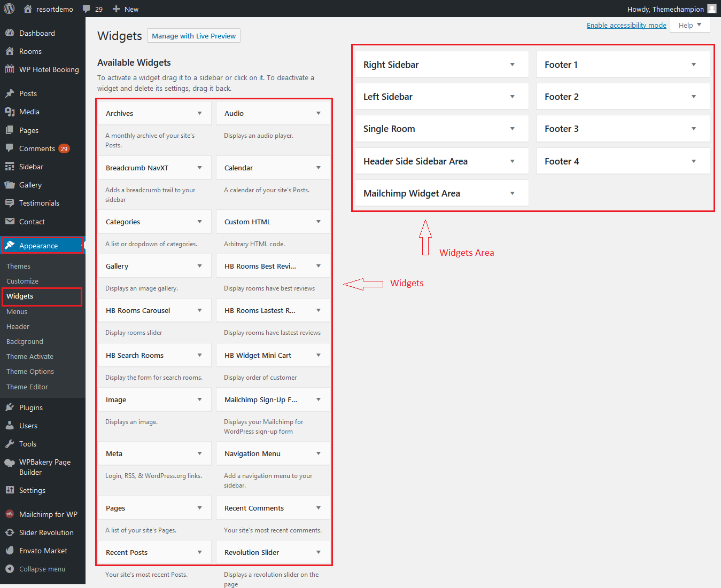Select the Widgets submenu item
The height and width of the screenshot is (588, 721).
[20, 296]
